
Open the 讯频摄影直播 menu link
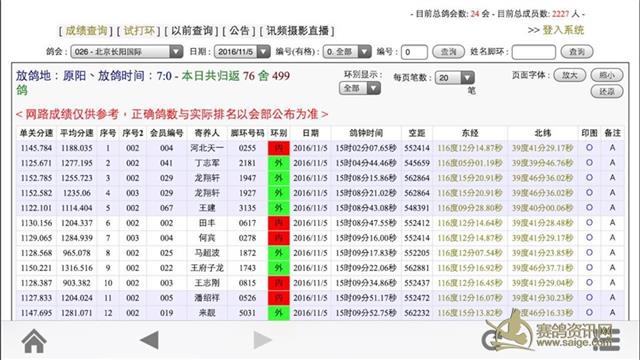297,31
